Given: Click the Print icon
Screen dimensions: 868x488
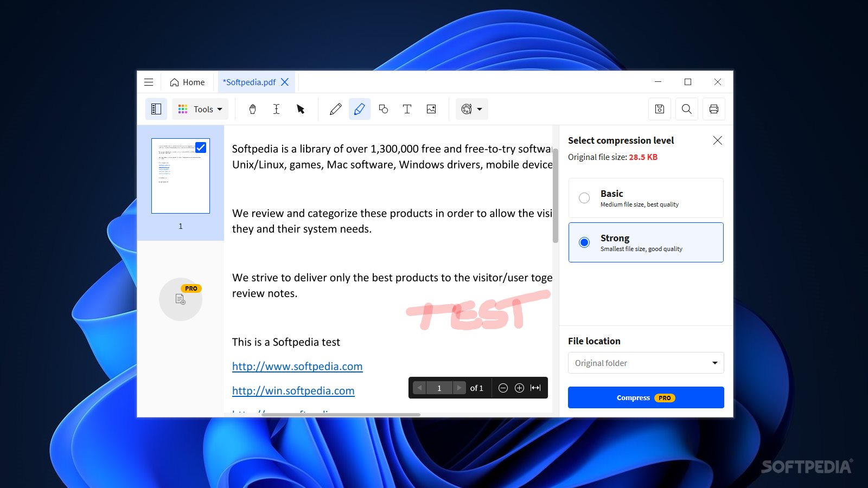Looking at the screenshot, I should (x=714, y=109).
